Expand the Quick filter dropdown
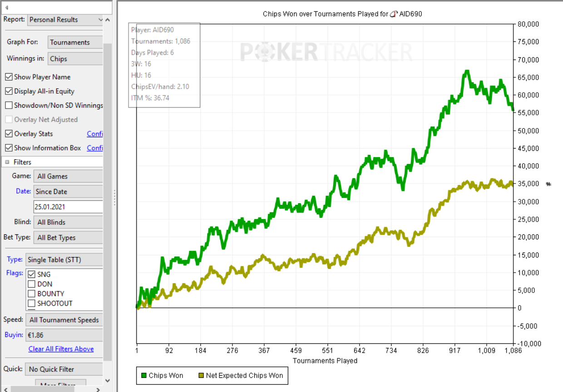Screen dimensions: 563x392 (x=64, y=369)
